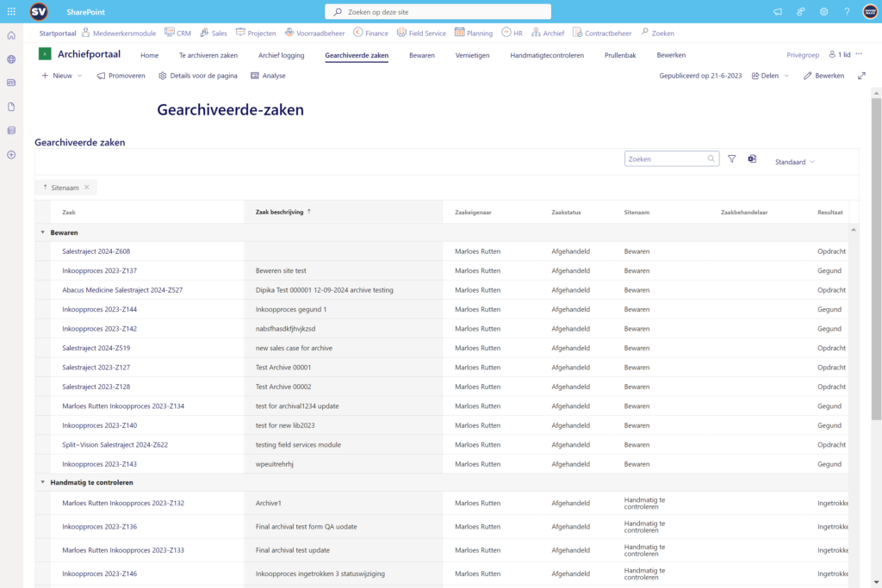Click the plus create icon in sidebar

tap(11, 155)
